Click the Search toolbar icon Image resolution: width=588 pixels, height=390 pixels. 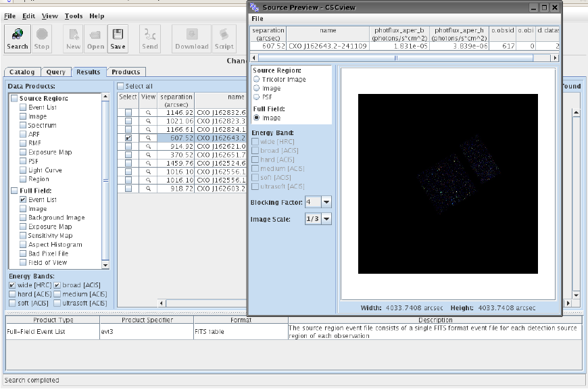(x=18, y=39)
